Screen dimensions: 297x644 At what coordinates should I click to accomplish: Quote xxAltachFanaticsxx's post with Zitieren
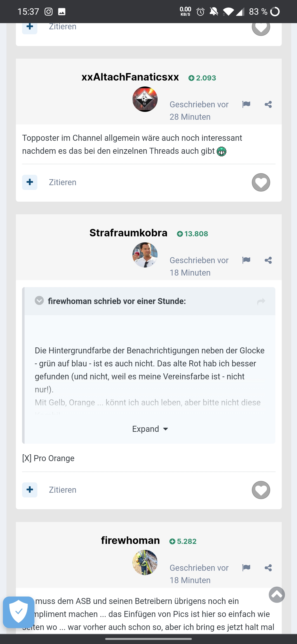(63, 182)
